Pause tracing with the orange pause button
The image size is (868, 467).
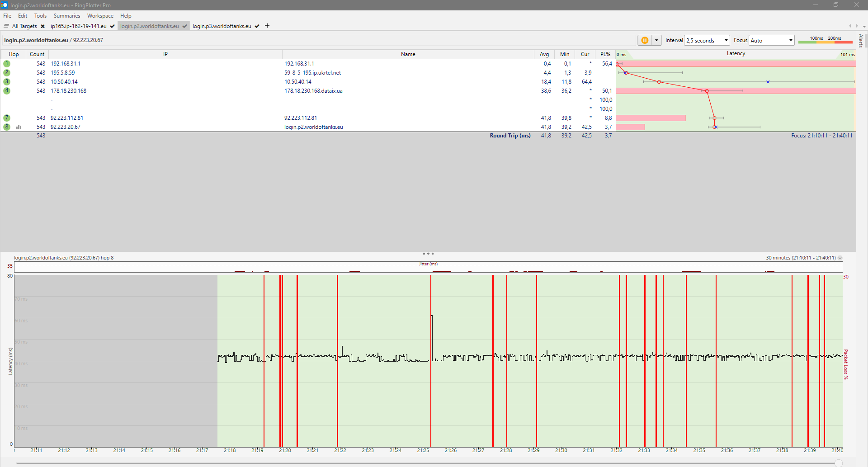644,40
